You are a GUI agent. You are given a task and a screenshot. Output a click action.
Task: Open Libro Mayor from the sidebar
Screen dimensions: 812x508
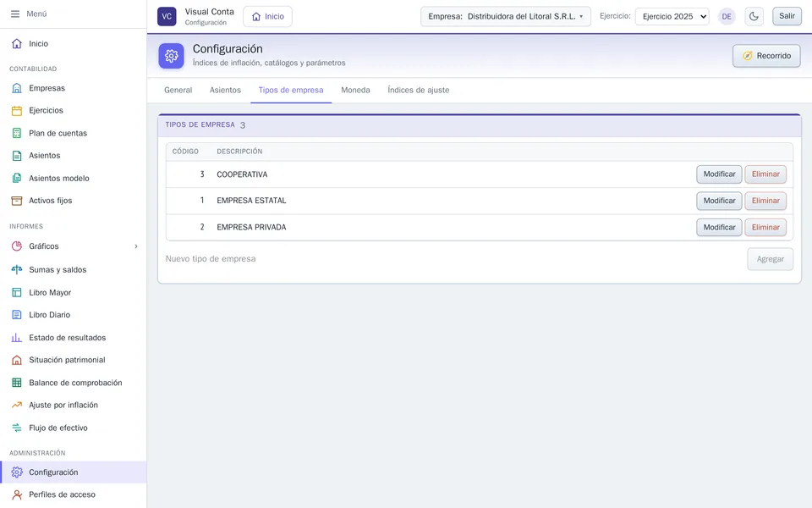coord(74,292)
